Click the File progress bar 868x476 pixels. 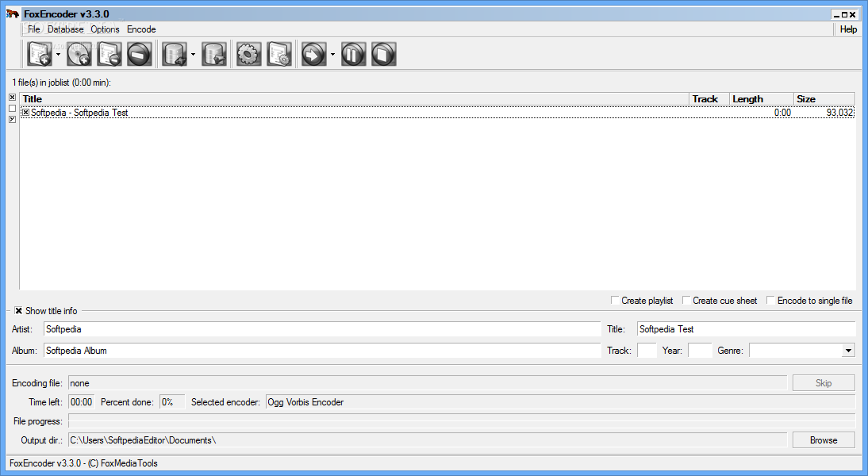point(462,421)
